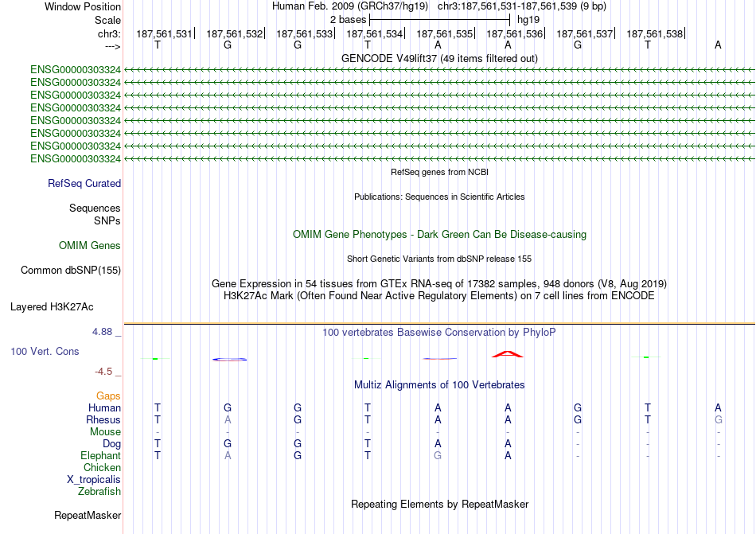The width and height of the screenshot is (756, 534).
Task: Click the 4.88 PhyloP upper scale value
Action: 102,332
